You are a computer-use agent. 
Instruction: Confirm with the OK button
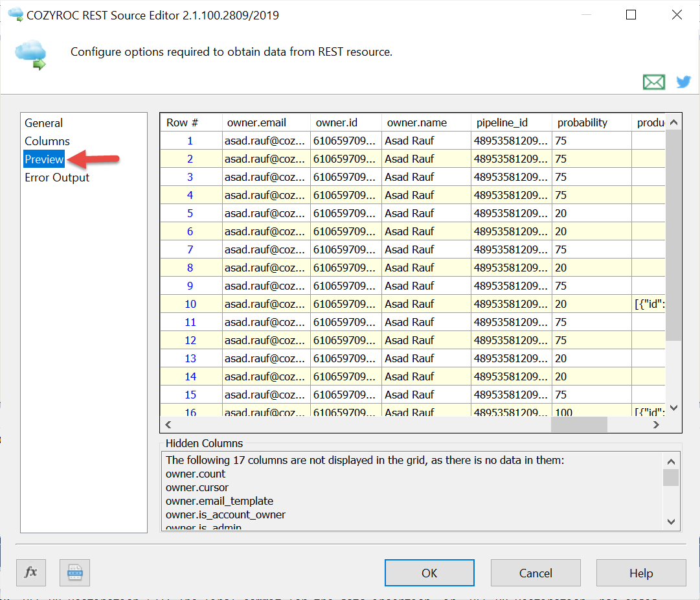point(429,573)
